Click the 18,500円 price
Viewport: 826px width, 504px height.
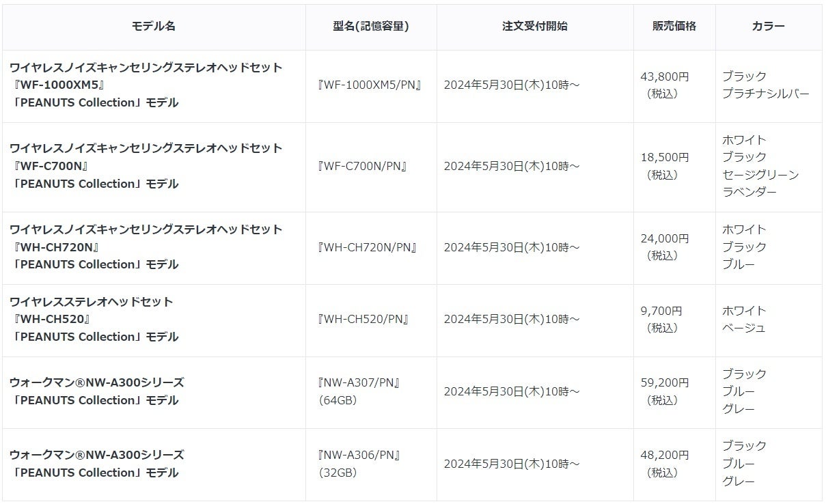(665, 157)
